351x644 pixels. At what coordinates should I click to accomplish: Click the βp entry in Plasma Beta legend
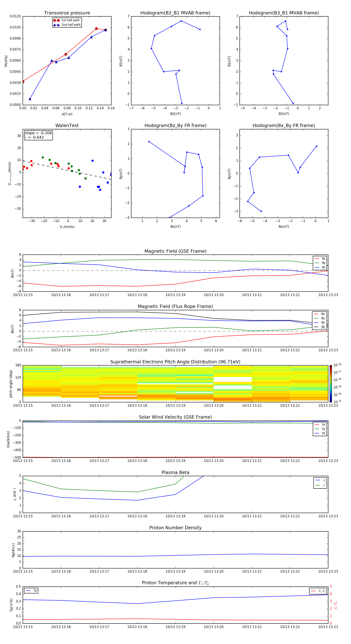[320, 480]
